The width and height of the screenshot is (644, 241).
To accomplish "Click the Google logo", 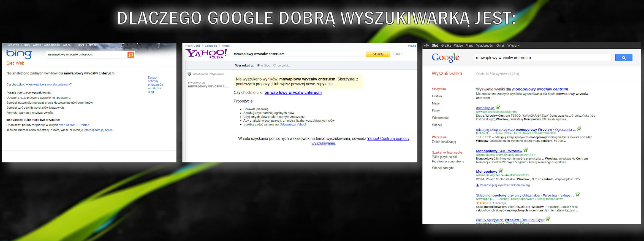I will point(445,58).
